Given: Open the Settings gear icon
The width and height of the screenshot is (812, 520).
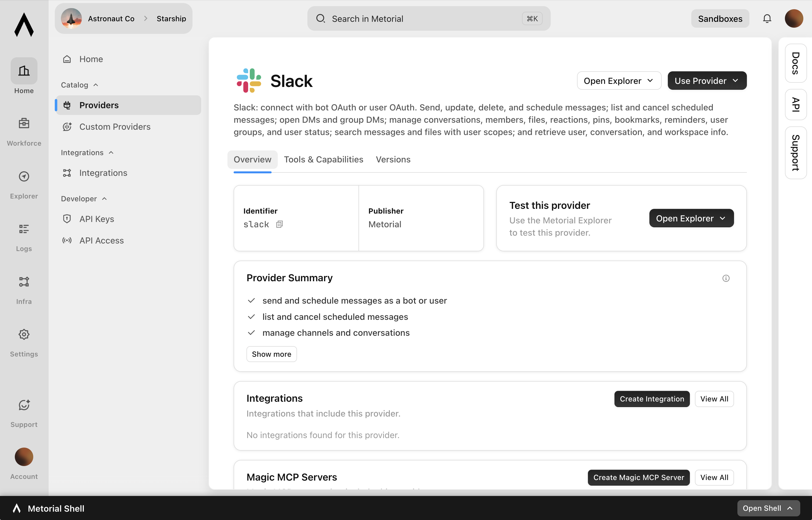Looking at the screenshot, I should click(x=24, y=334).
